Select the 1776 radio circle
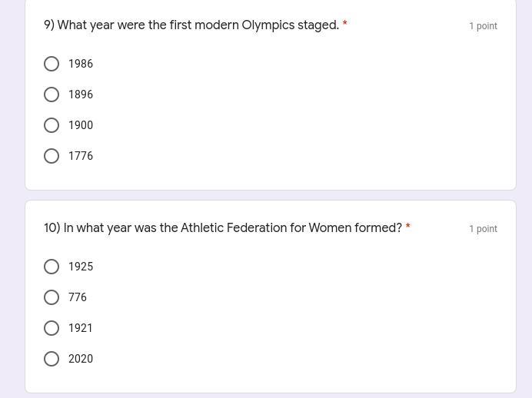This screenshot has width=532, height=398. point(52,156)
